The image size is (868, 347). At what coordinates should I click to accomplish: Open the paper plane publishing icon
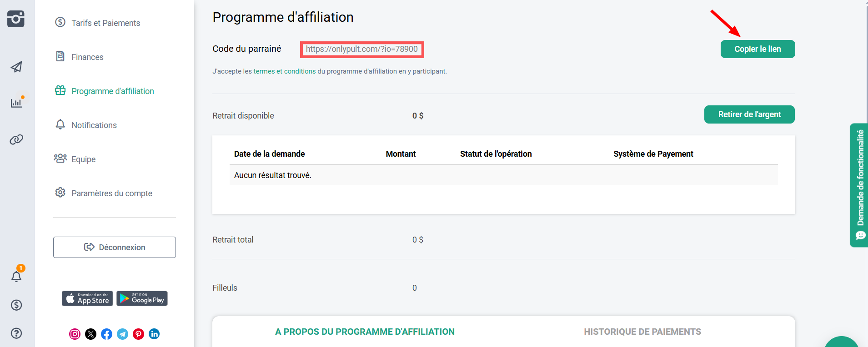[x=16, y=67]
